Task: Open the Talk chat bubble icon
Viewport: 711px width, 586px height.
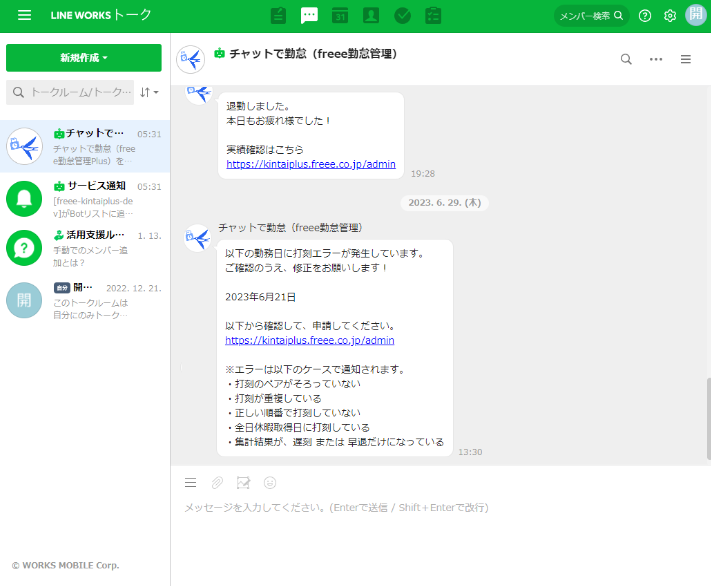Action: point(309,15)
